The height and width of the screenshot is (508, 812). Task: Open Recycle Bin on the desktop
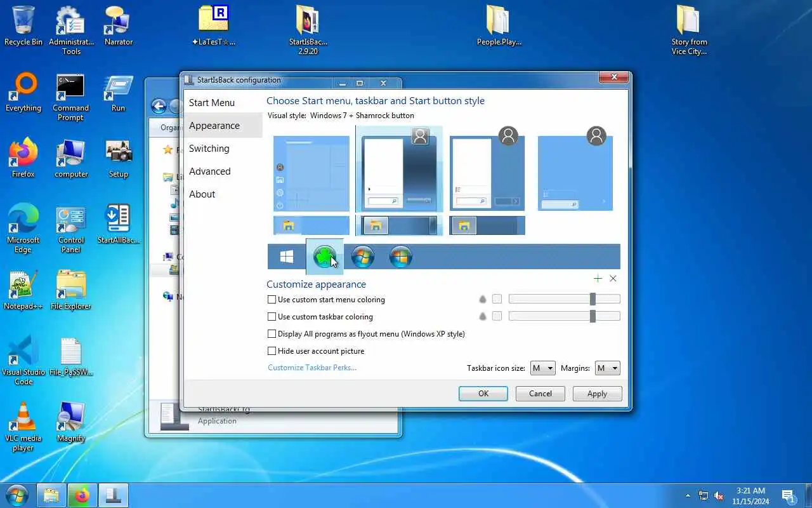[x=23, y=26]
